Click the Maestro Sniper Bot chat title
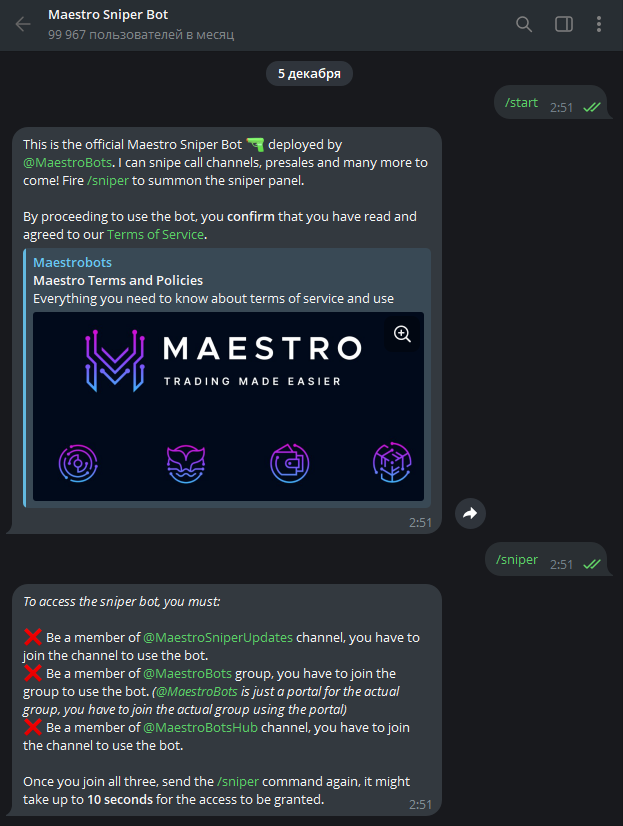 click(108, 15)
